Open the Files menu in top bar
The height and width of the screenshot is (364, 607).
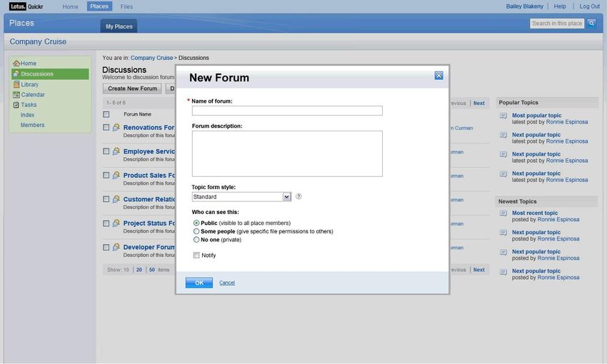pos(126,6)
